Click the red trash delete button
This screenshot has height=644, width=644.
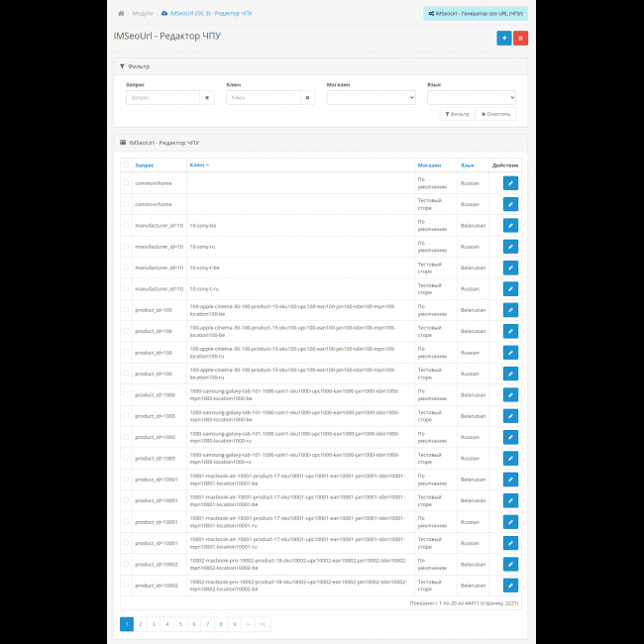click(520, 38)
